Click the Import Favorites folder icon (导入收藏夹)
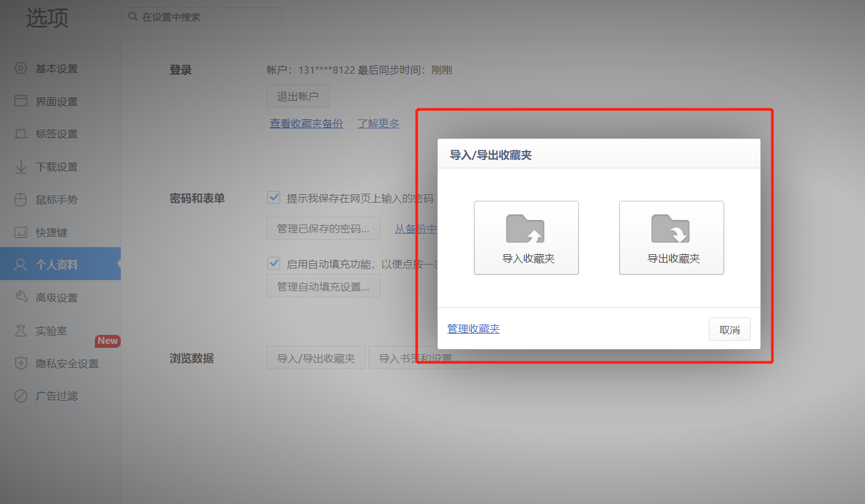 [525, 229]
